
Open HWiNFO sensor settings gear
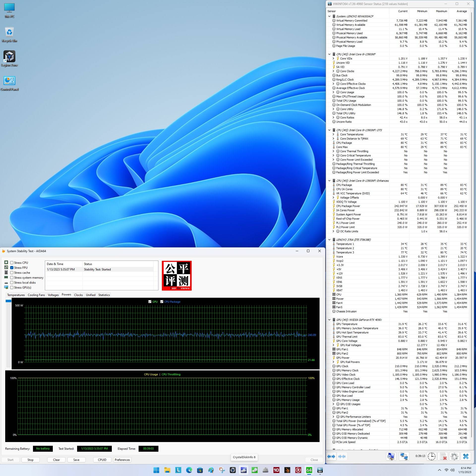pos(454,456)
